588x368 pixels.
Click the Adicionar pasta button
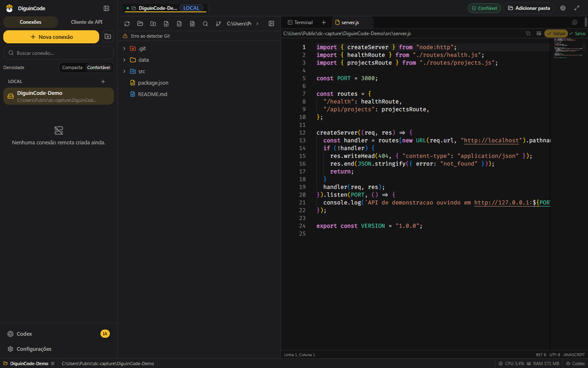click(529, 8)
